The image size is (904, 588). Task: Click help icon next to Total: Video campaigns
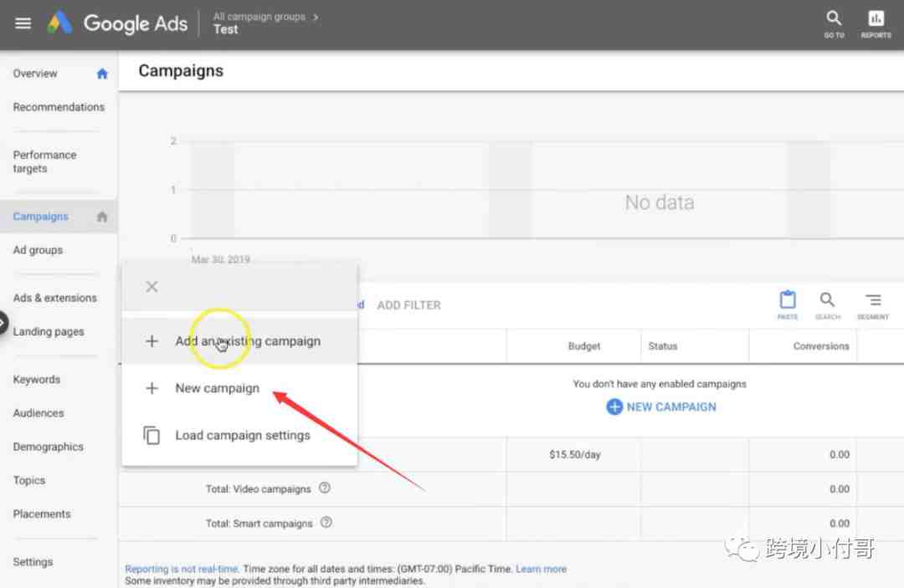tap(325, 488)
